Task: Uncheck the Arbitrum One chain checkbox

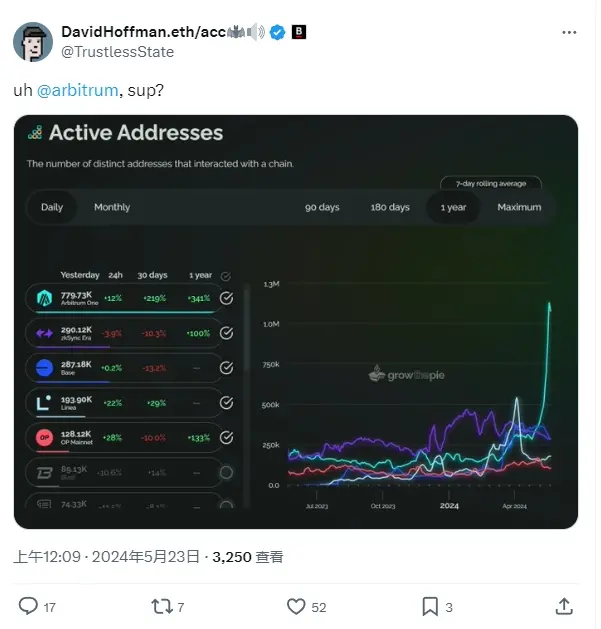Action: click(x=226, y=297)
